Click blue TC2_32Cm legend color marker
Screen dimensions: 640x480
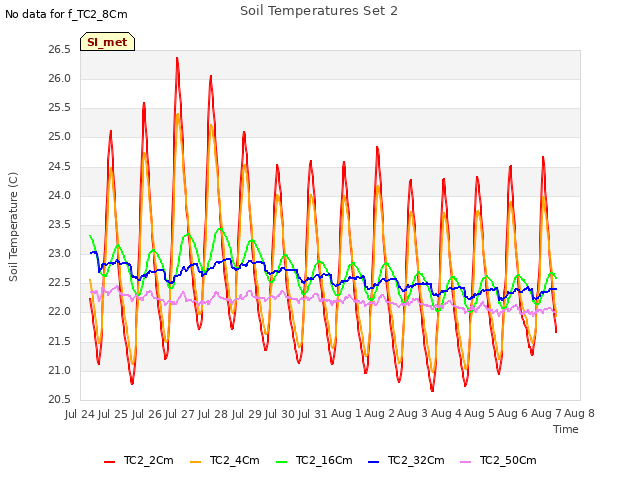pyautogui.click(x=373, y=462)
